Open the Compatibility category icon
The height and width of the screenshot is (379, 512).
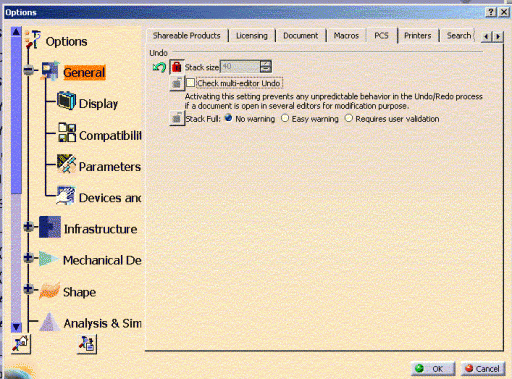tap(67, 132)
